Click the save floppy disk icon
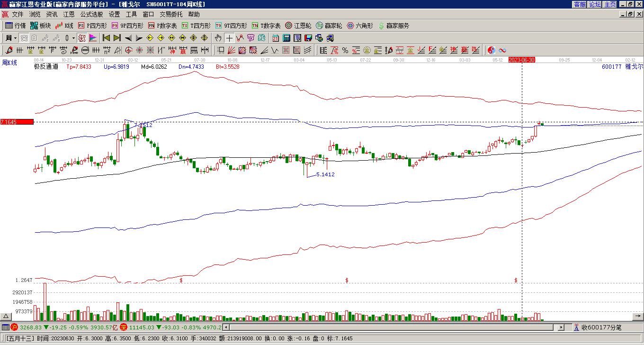This screenshot has height=345, width=644. (x=308, y=38)
